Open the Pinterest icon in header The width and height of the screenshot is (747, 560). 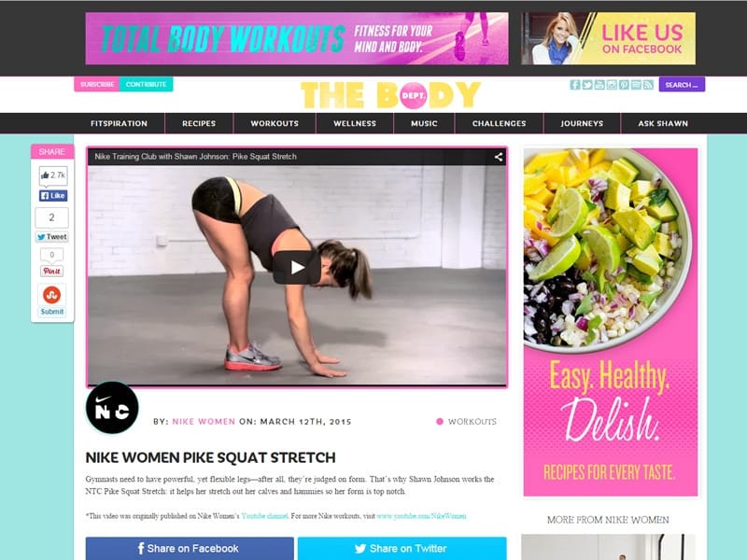624,85
